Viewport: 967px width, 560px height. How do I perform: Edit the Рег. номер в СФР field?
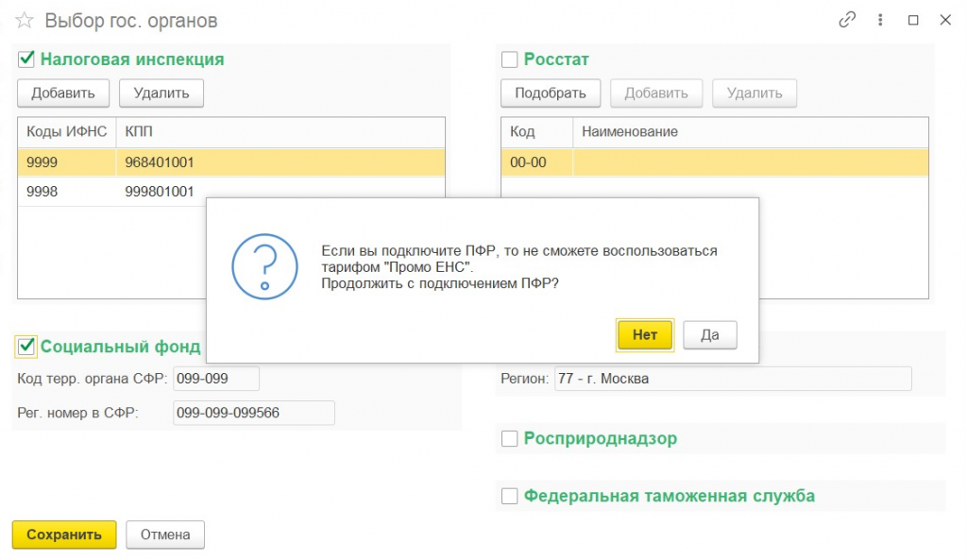pyautogui.click(x=253, y=413)
